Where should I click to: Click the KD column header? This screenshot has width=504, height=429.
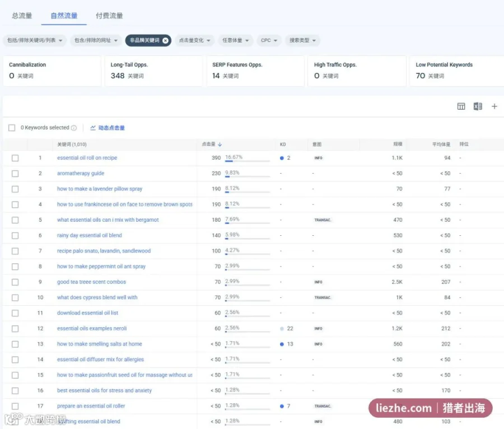pos(283,144)
